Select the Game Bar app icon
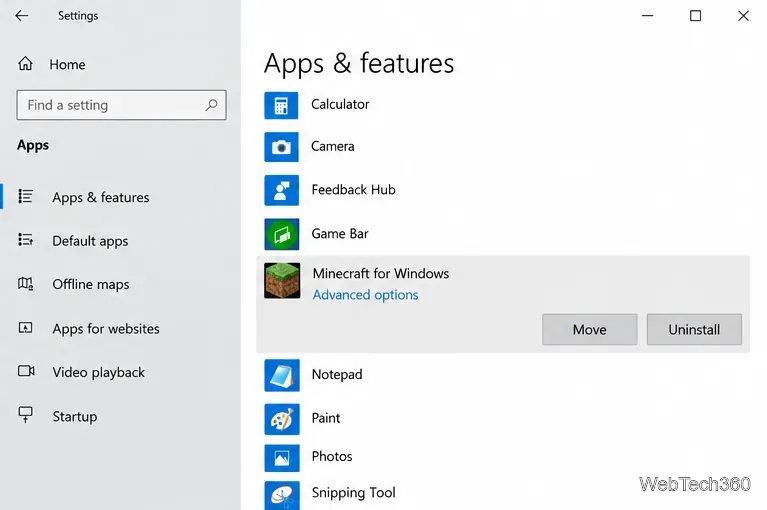Image resolution: width=767 pixels, height=510 pixels. [x=281, y=234]
